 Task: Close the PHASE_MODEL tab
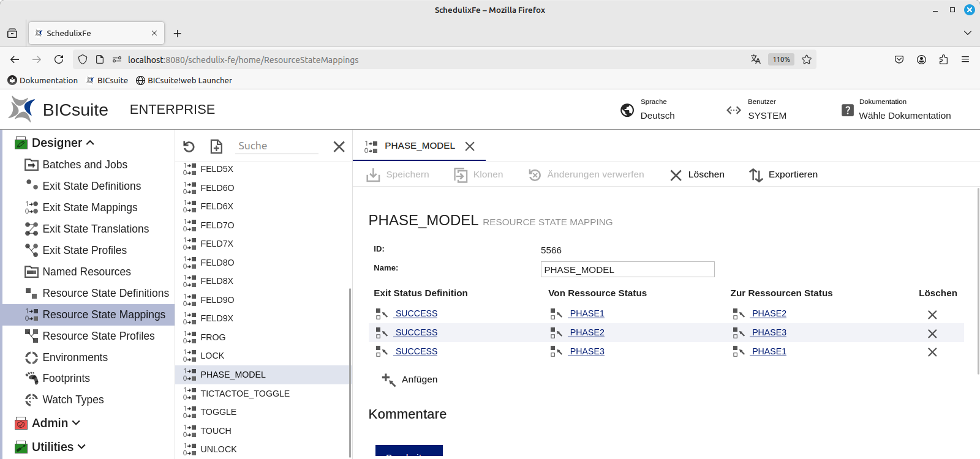click(x=470, y=146)
